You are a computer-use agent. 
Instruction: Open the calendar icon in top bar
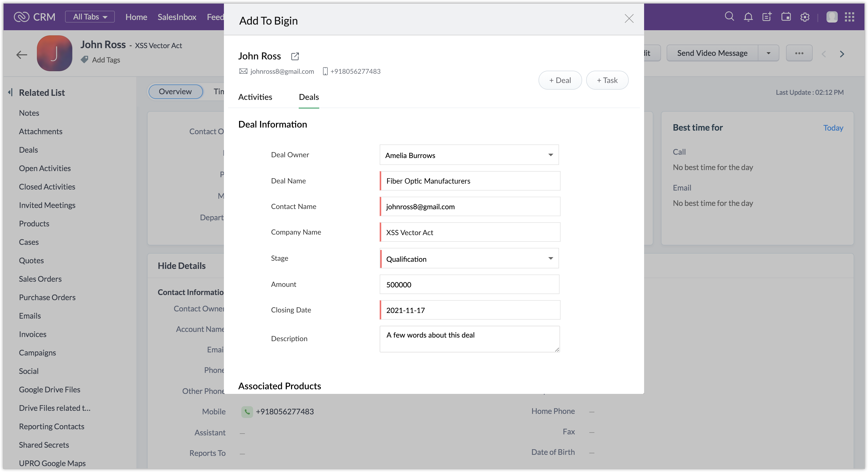coord(786,17)
